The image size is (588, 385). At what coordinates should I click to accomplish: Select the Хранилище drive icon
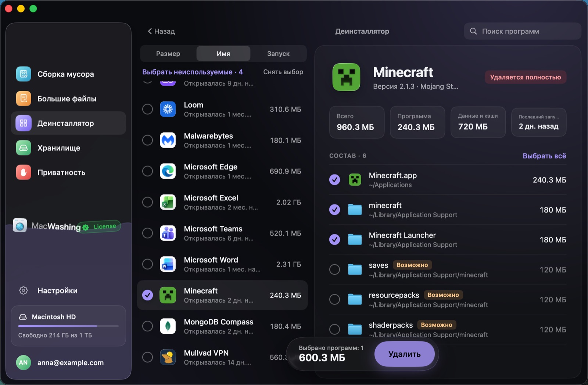click(x=24, y=148)
